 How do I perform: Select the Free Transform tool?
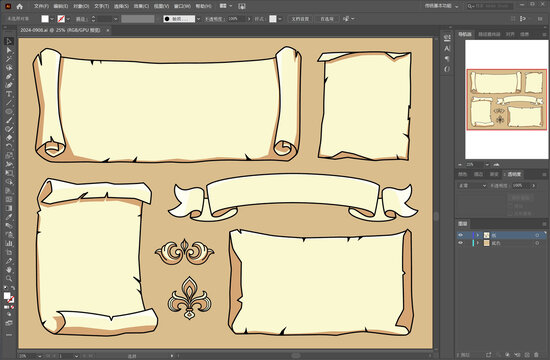click(x=9, y=173)
